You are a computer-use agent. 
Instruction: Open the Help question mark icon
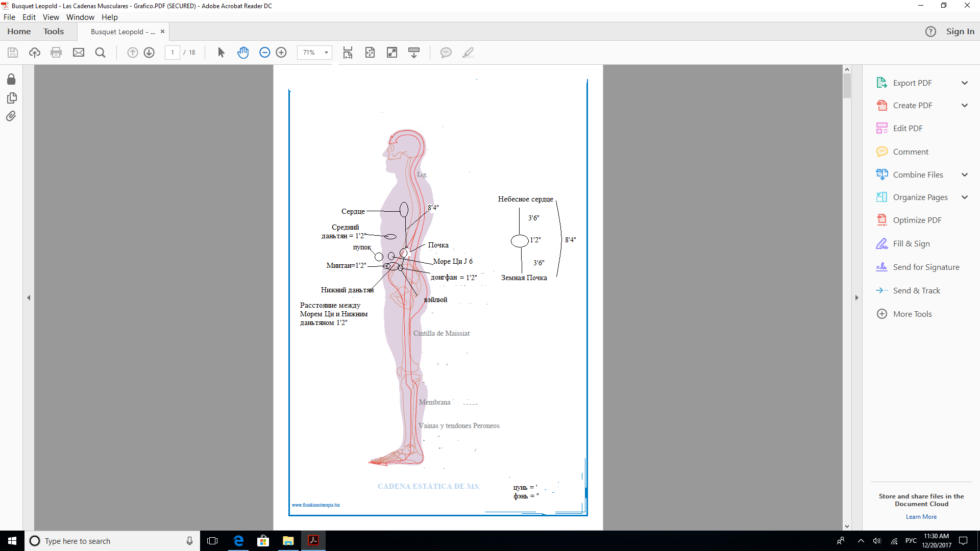(930, 32)
